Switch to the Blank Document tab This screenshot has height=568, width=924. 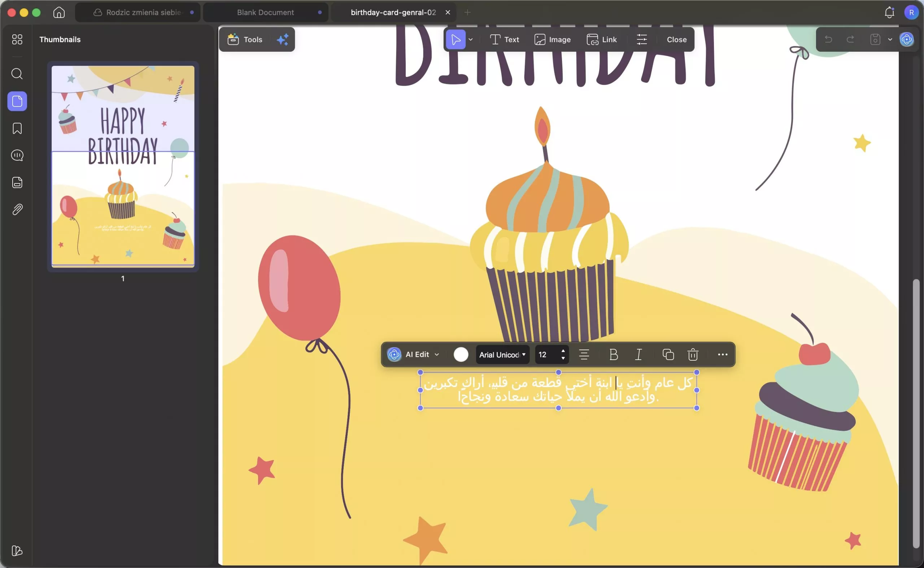coord(265,12)
